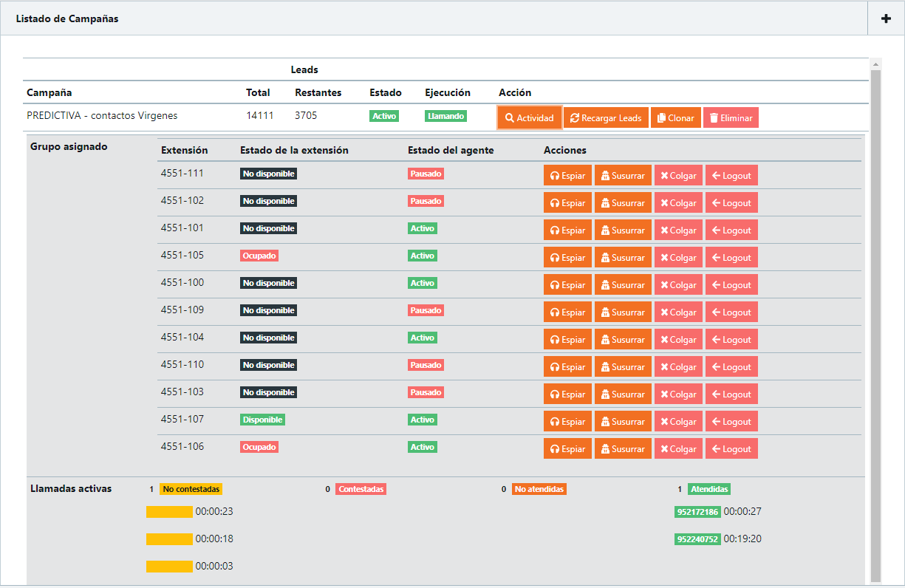Spy on extension 4551-111 with Espiar
The width and height of the screenshot is (905, 588).
567,176
